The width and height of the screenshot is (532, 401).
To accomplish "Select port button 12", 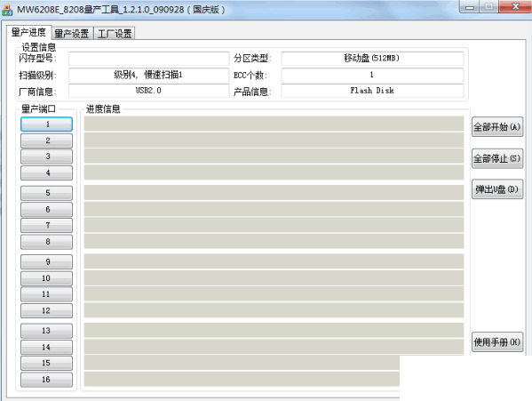I will [x=46, y=310].
